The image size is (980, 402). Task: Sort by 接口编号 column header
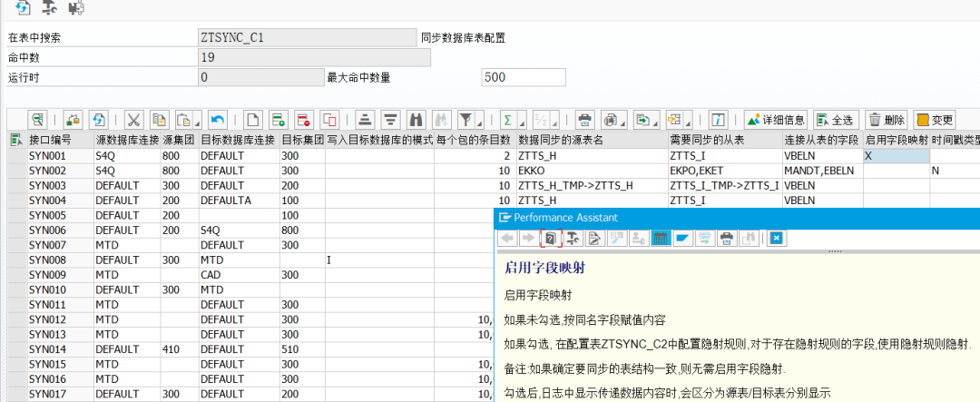(x=60, y=141)
